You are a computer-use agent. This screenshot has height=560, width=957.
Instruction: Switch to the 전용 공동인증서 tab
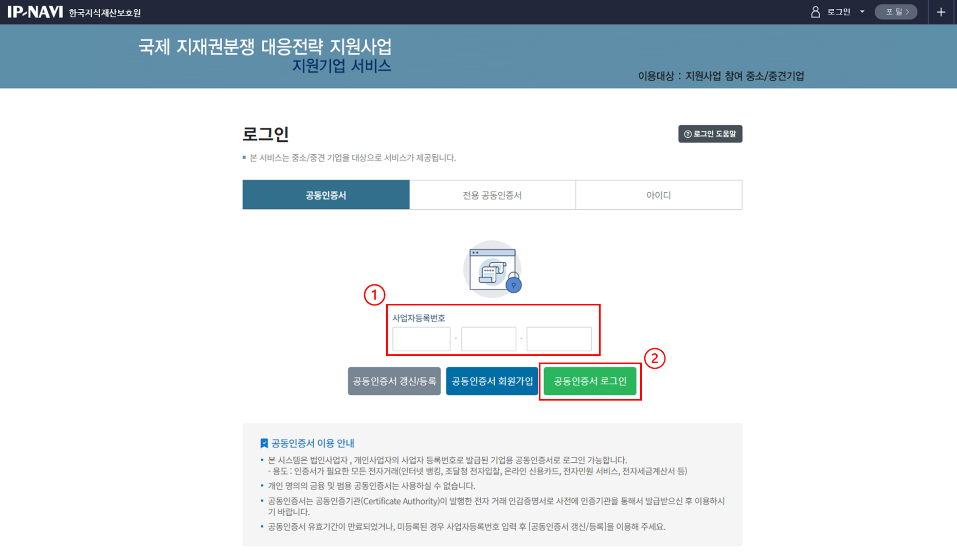click(492, 195)
